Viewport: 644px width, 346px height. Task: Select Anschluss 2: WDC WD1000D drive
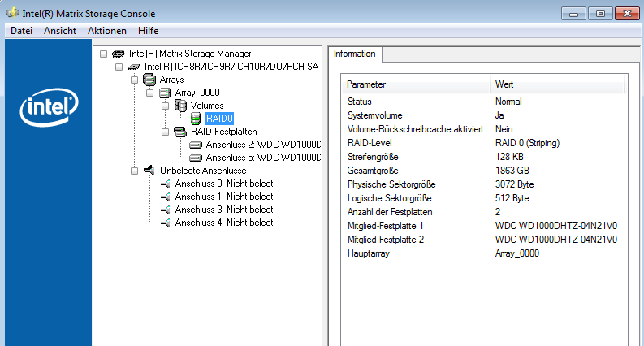point(263,145)
